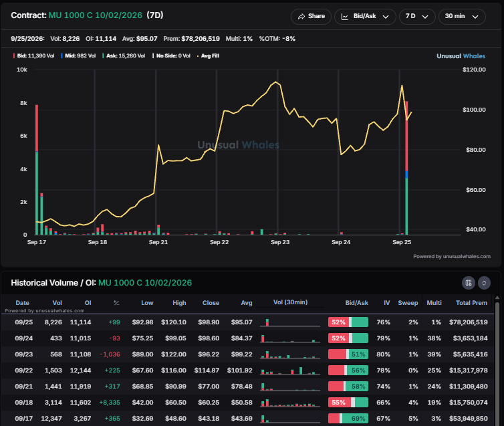Click the 09/22 30min volume sparkline

pos(290,370)
